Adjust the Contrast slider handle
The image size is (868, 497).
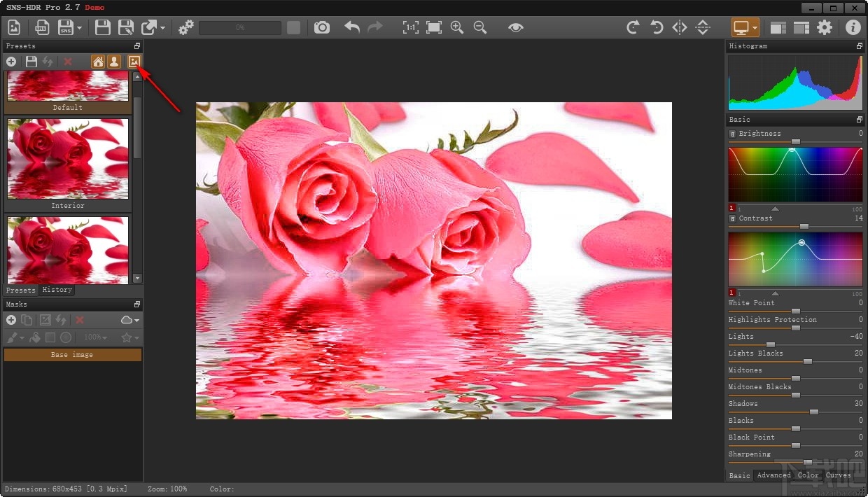point(803,227)
